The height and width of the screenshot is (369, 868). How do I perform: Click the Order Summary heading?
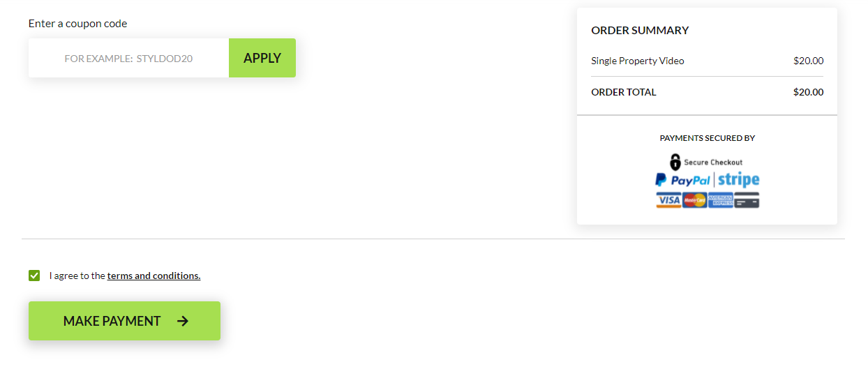coord(640,30)
